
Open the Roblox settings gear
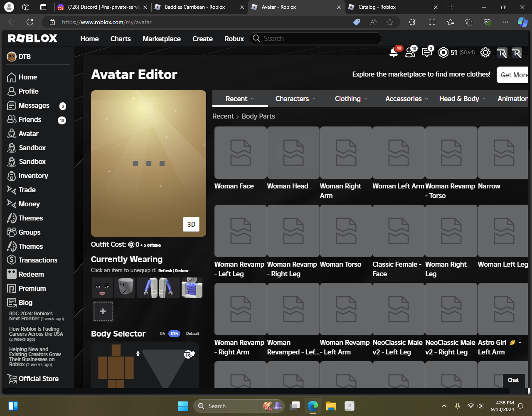[485, 52]
